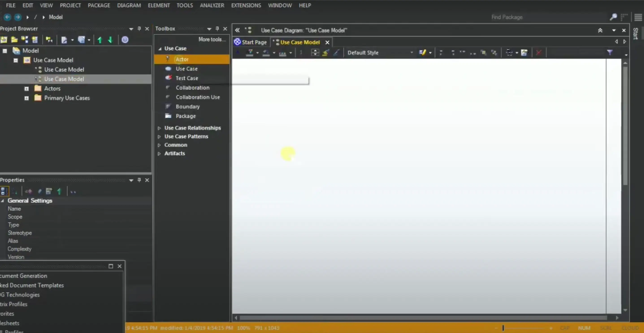The width and height of the screenshot is (644, 333).
Task: Select the Package tool in the Toolbox
Action: coord(186,116)
